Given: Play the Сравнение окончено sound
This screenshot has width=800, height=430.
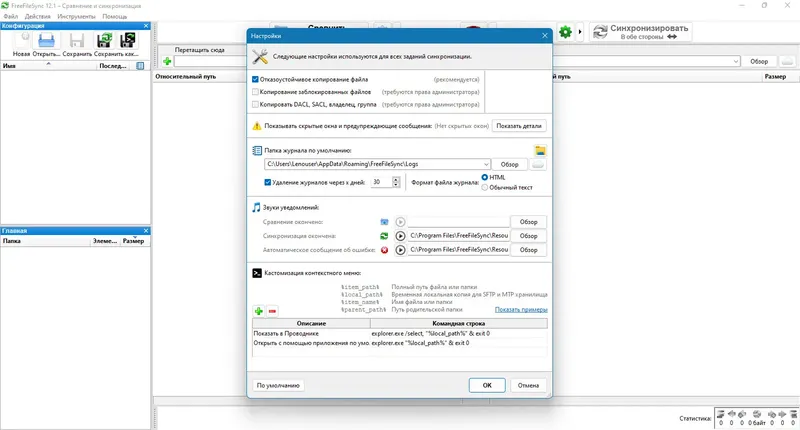Looking at the screenshot, I should [x=400, y=222].
